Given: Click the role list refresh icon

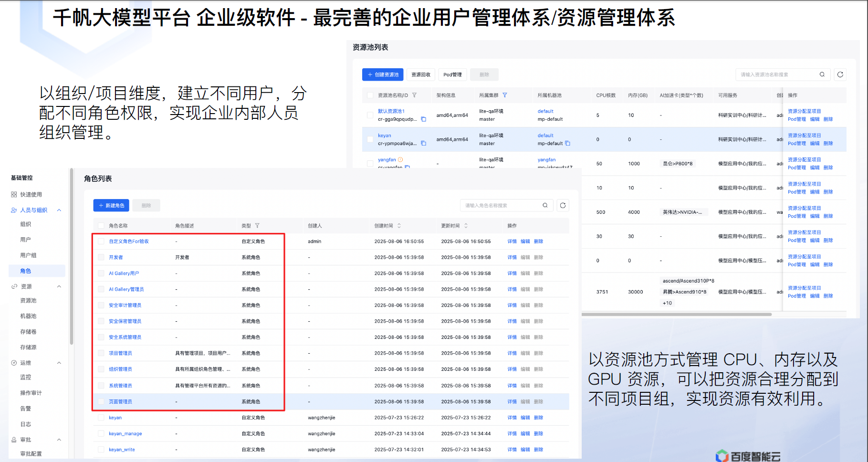Looking at the screenshot, I should 563,205.
